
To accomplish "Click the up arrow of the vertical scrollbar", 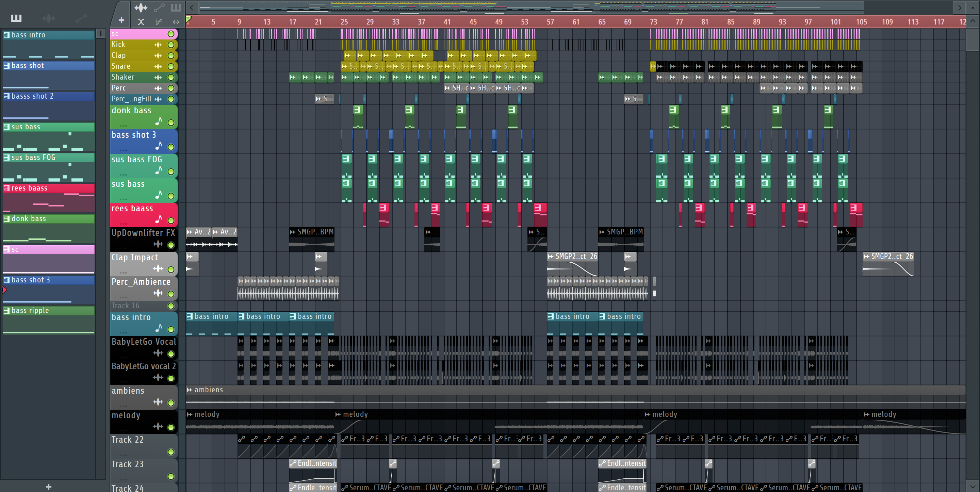I will [x=973, y=21].
